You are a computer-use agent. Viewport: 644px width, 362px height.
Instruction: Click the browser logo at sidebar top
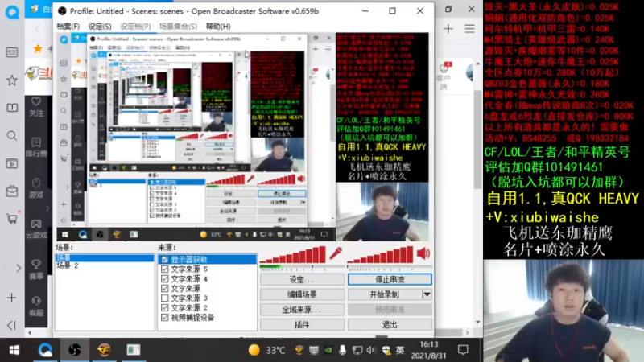tap(12, 12)
